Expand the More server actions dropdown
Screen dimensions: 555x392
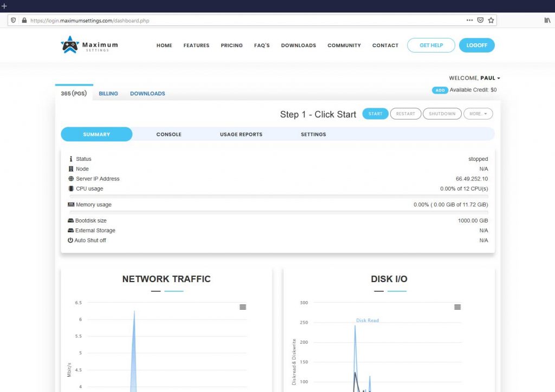point(478,114)
